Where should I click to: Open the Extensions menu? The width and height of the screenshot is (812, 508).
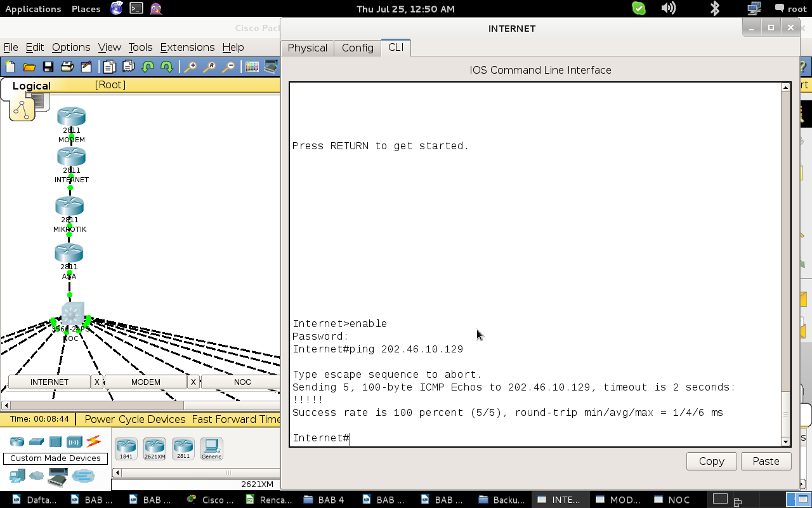[x=187, y=47]
